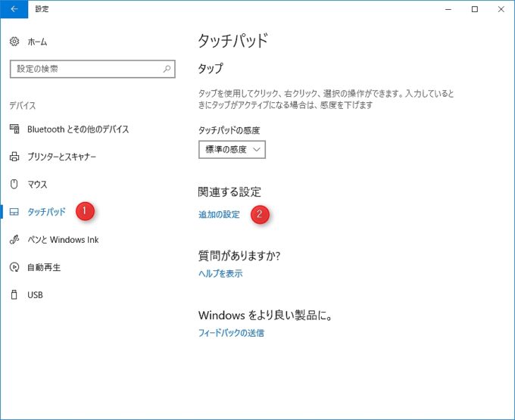Maximize the 設定 window
515x420 pixels.
point(474,9)
